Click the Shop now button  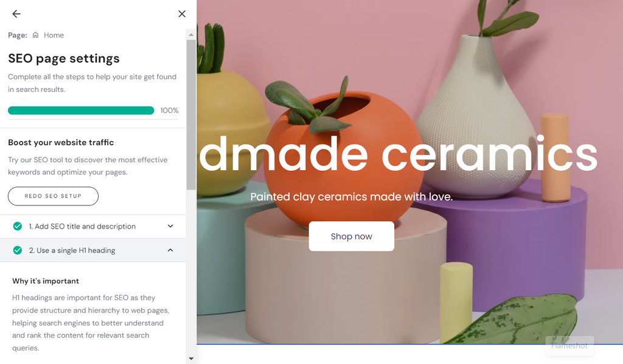click(x=352, y=236)
